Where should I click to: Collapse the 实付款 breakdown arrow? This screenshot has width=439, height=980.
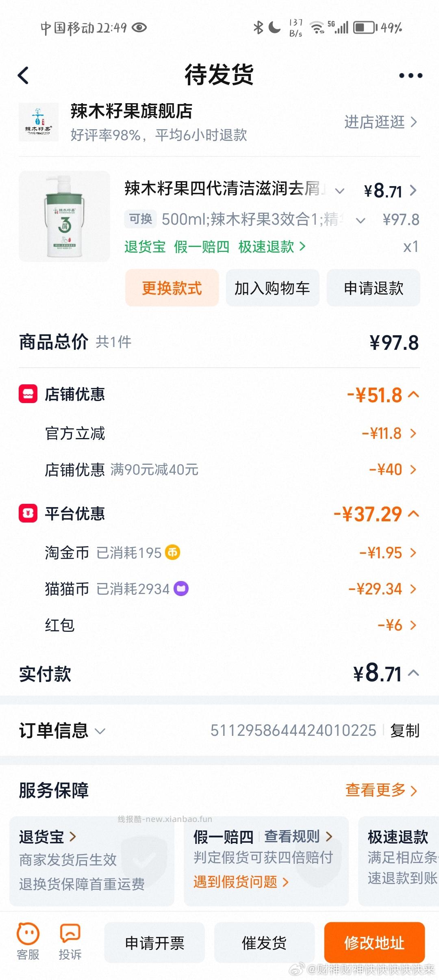point(413,673)
